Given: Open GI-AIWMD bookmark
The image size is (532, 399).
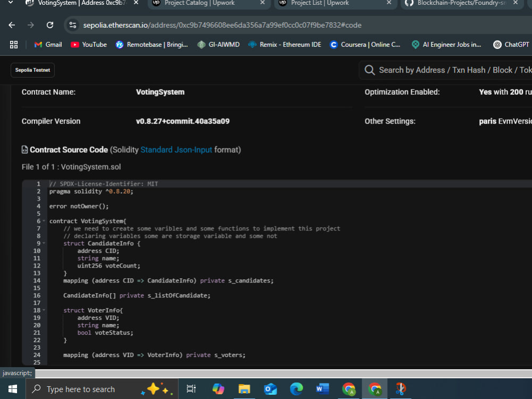Looking at the screenshot, I should [x=219, y=45].
